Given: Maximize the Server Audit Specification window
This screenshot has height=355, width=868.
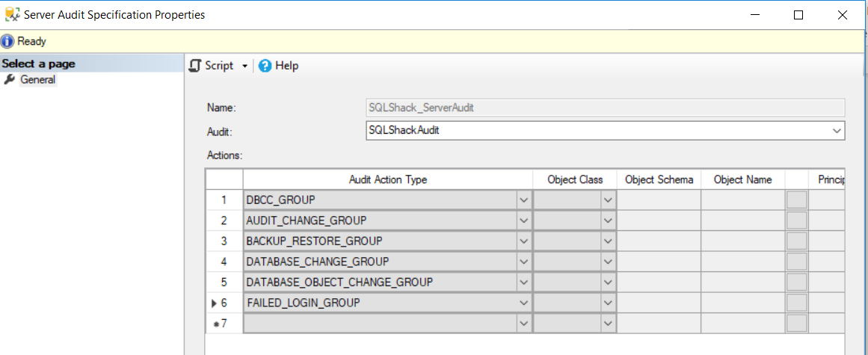Looking at the screenshot, I should 798,15.
